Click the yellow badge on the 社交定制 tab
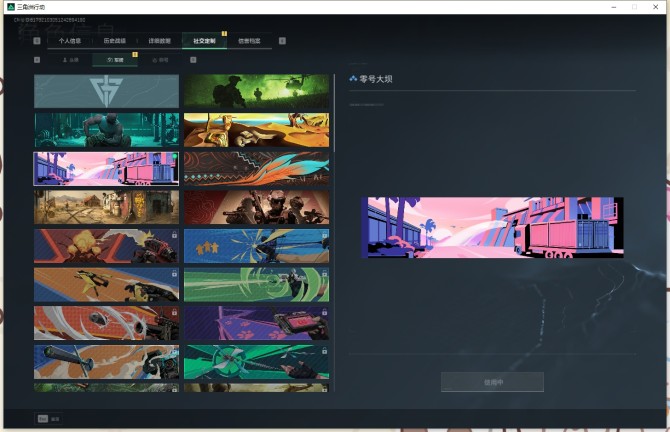The image size is (670, 432). [224, 34]
